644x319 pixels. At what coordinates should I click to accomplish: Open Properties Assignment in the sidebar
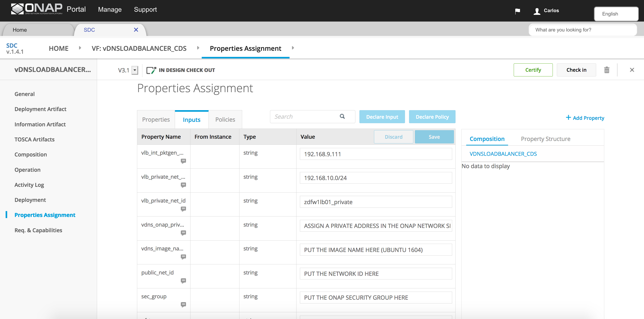45,215
